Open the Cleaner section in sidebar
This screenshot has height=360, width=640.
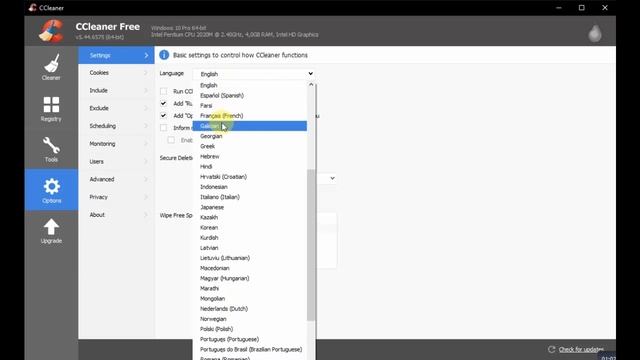(51, 67)
